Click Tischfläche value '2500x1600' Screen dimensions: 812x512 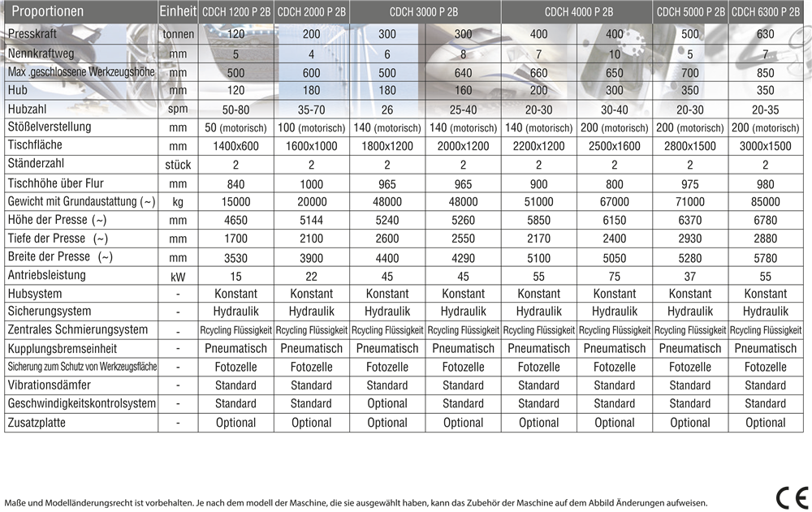(x=614, y=147)
